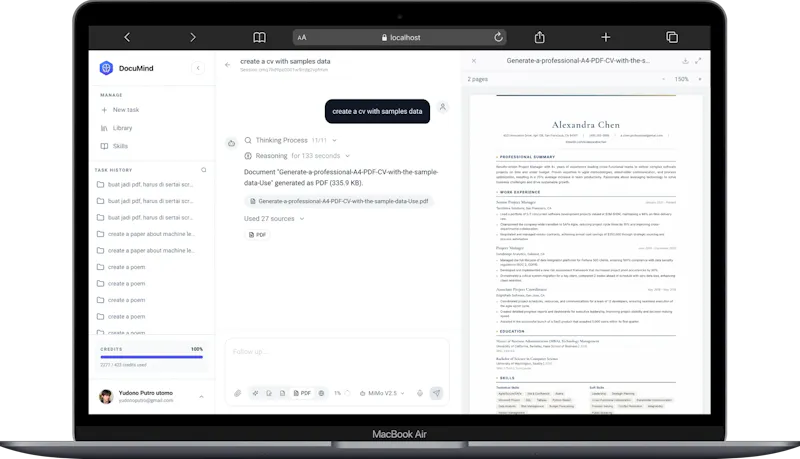Image resolution: width=800 pixels, height=459 pixels.
Task: Click the localhost address bar
Action: tap(401, 37)
